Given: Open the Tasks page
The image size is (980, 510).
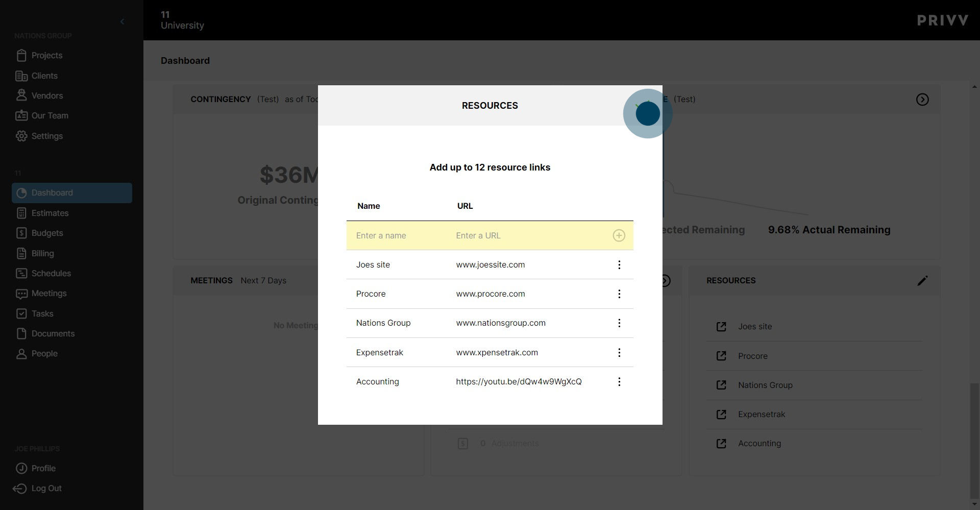Looking at the screenshot, I should click(42, 313).
